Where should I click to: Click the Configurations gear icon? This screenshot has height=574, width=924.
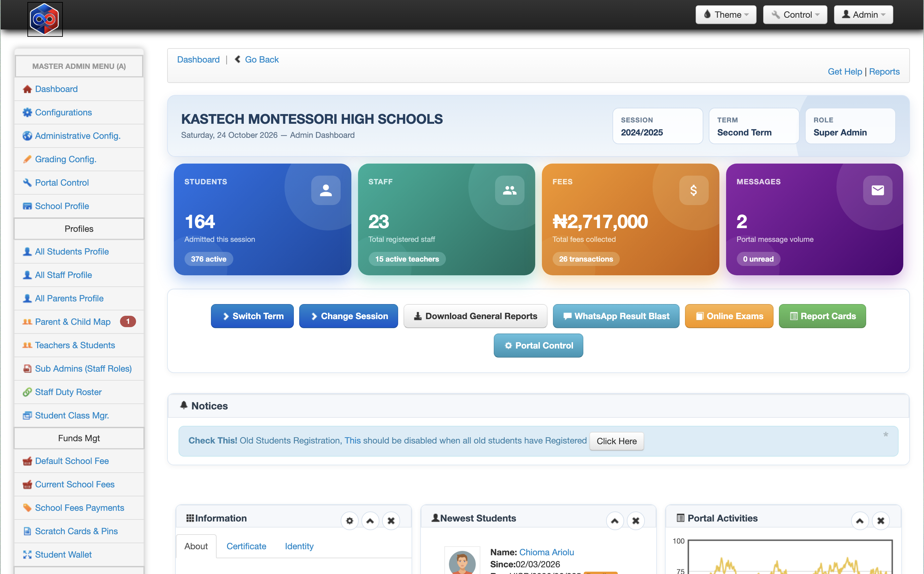click(27, 113)
